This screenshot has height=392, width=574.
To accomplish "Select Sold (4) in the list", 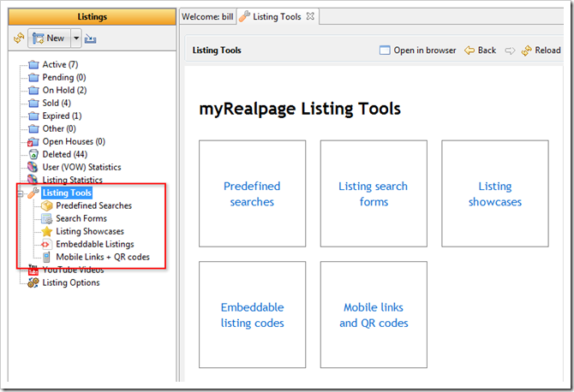I will [x=57, y=103].
